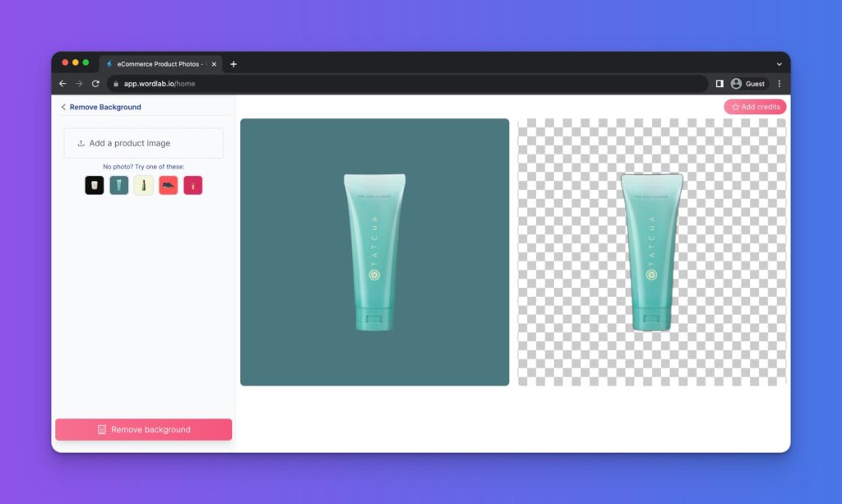Viewport: 842px width, 504px height.
Task: Open the Add credits purchase page
Action: (x=755, y=106)
